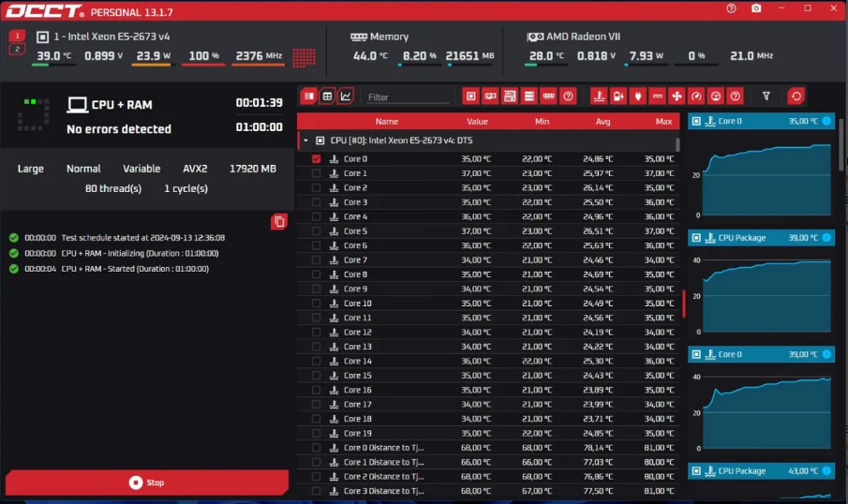Sort by the Value column header

478,122
